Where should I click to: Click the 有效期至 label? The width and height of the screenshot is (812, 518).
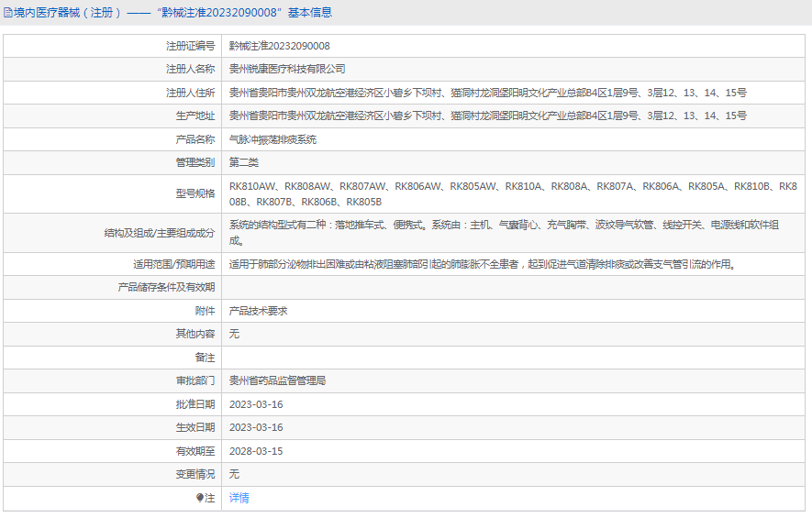195,451
